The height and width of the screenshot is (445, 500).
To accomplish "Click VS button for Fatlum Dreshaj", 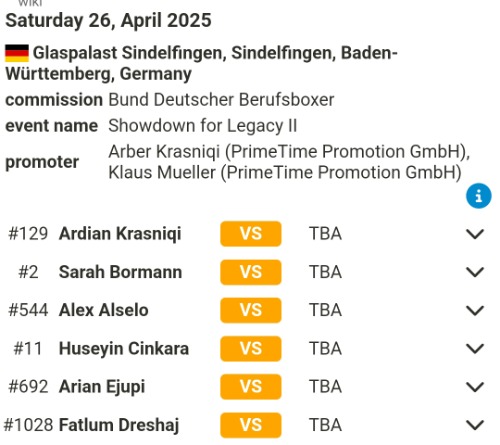I will coord(251,425).
